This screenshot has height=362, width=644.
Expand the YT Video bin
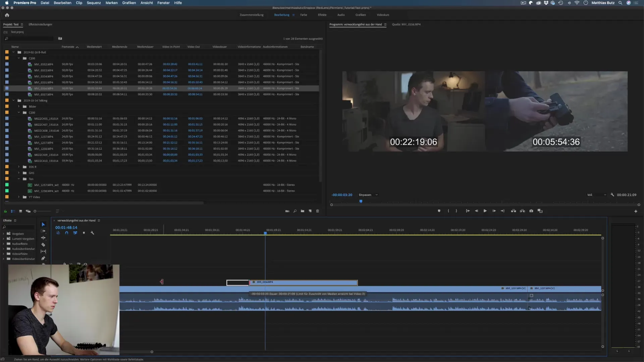19,197
